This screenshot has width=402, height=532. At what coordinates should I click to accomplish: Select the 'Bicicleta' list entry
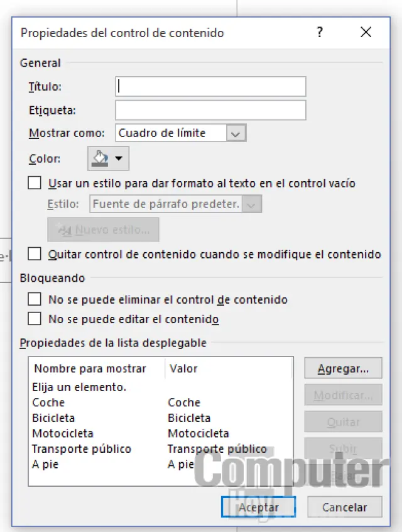[x=53, y=418]
